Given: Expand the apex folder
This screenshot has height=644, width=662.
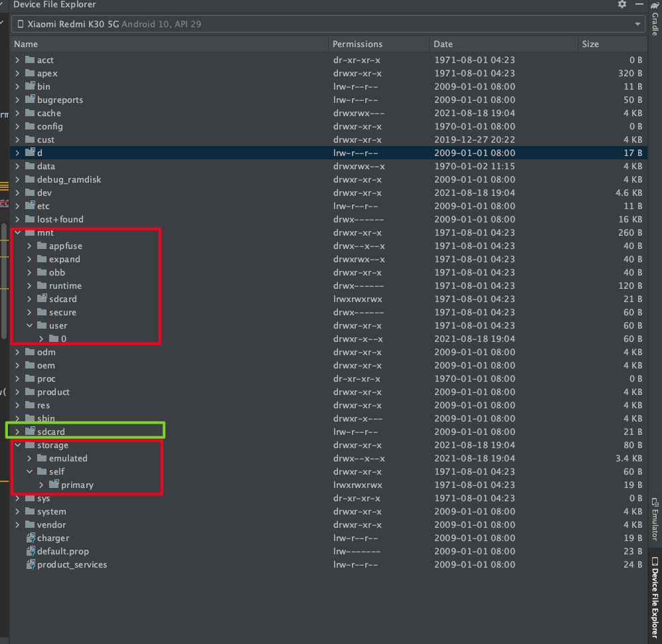Looking at the screenshot, I should [x=17, y=74].
